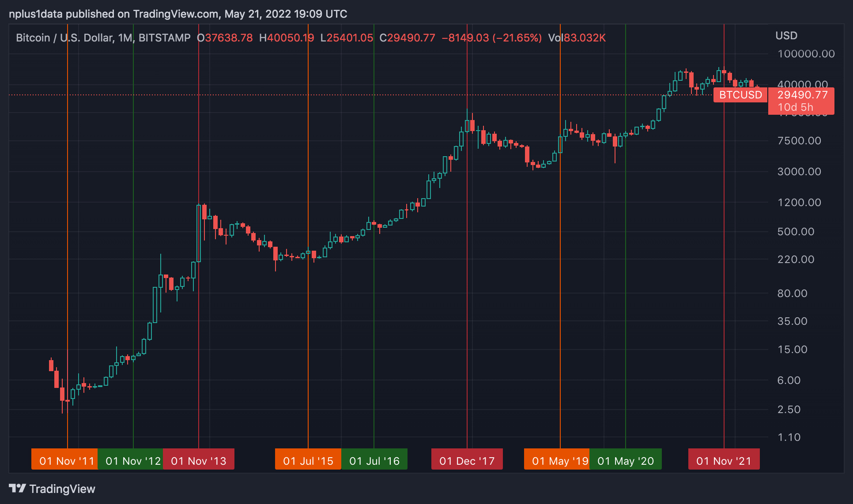The image size is (853, 504).
Task: Open the USD currency label on price scale
Action: (786, 35)
